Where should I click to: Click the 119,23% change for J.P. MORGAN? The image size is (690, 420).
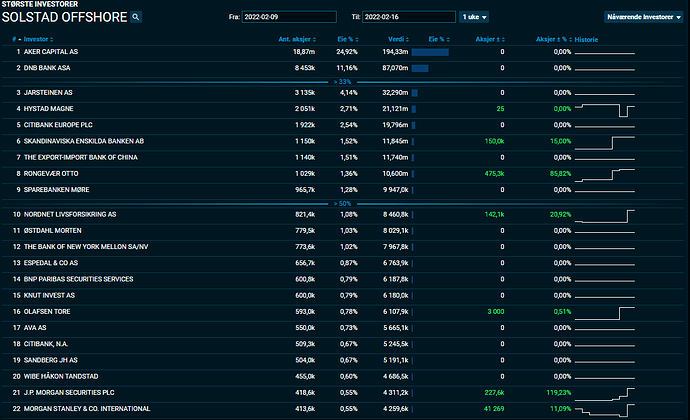[x=559, y=393]
